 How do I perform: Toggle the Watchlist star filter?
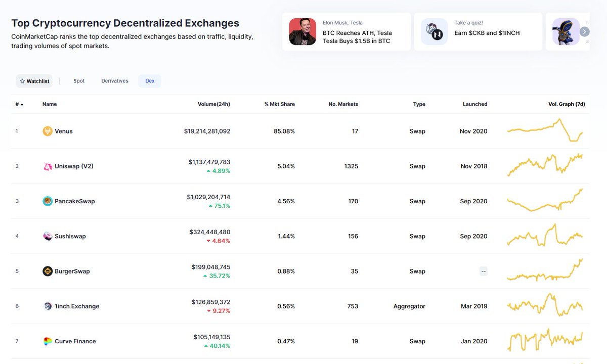34,81
